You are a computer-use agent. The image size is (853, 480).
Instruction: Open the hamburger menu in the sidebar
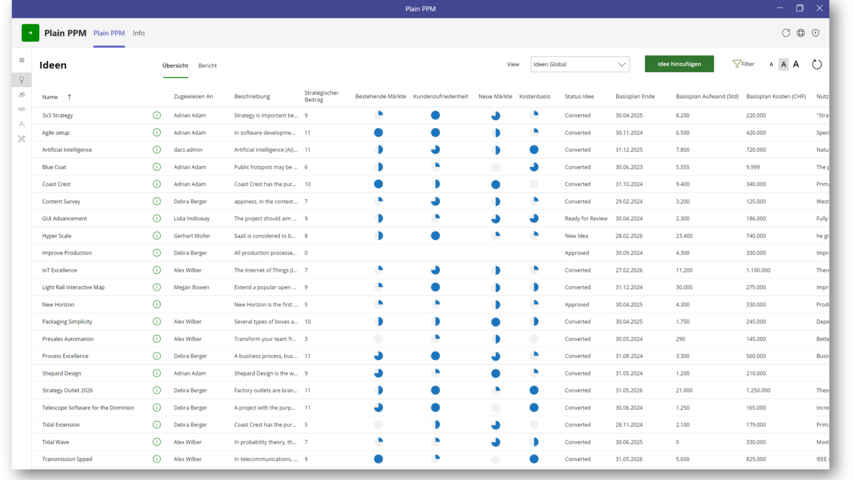[21, 61]
